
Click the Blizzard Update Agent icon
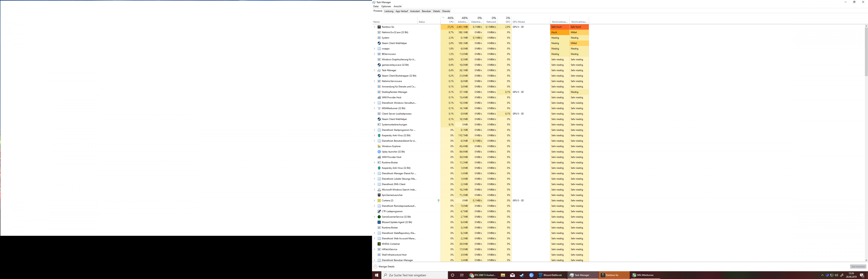(x=379, y=222)
